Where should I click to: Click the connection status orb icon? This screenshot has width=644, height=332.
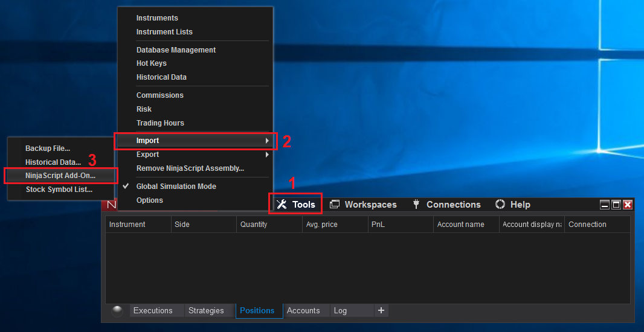tap(117, 311)
